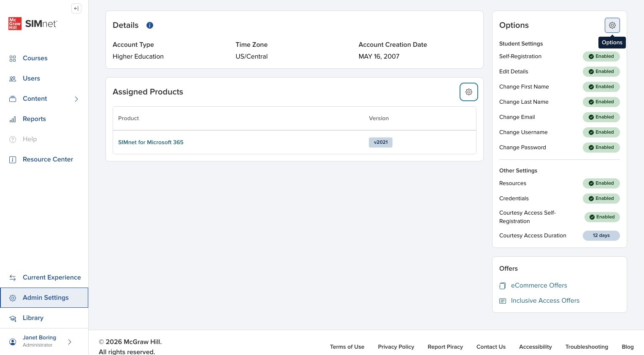The image size is (644, 355).
Task: Select Admin Settings in the sidebar
Action: (x=44, y=298)
